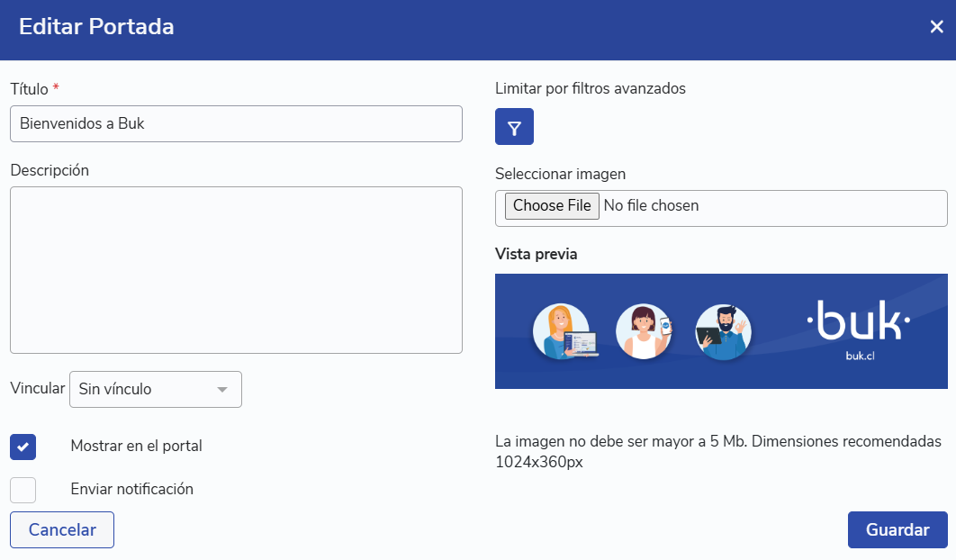Click the Cancelar button
The width and height of the screenshot is (956, 560).
(x=62, y=530)
